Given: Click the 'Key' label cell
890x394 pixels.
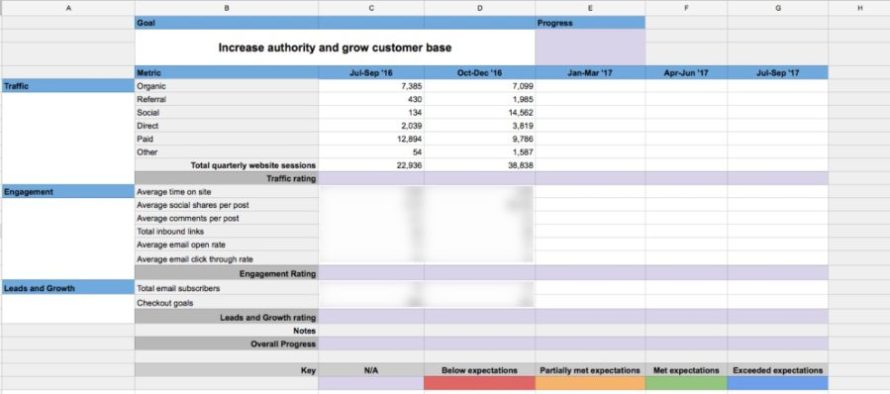Looking at the screenshot, I should point(226,370).
